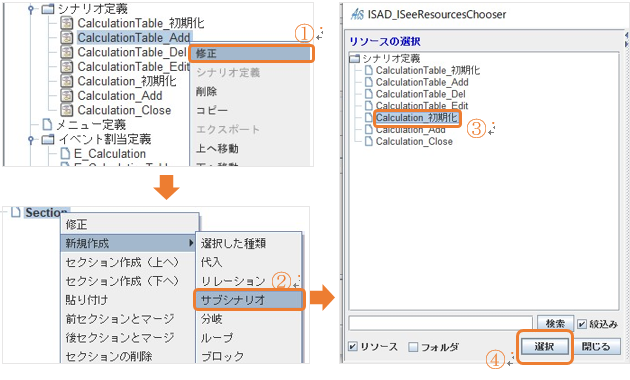630x380 pixels.
Task: Select リレーション in the submenu
Action: [234, 281]
